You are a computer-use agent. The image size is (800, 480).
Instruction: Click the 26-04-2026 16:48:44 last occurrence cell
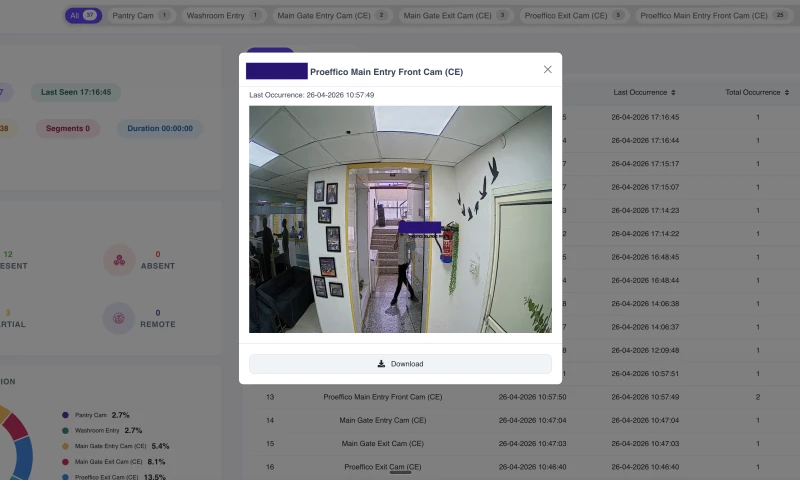(x=645, y=281)
